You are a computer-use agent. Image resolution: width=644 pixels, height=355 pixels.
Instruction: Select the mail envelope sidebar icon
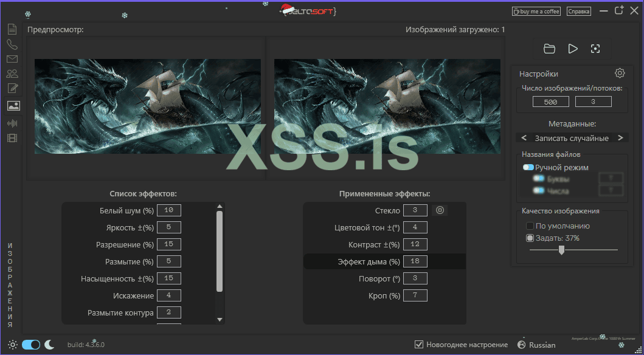(x=12, y=60)
